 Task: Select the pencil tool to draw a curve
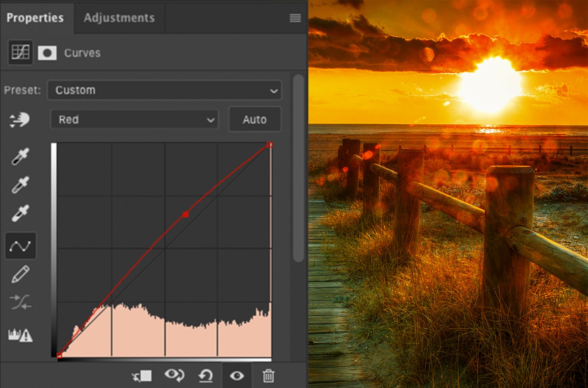coord(20,274)
